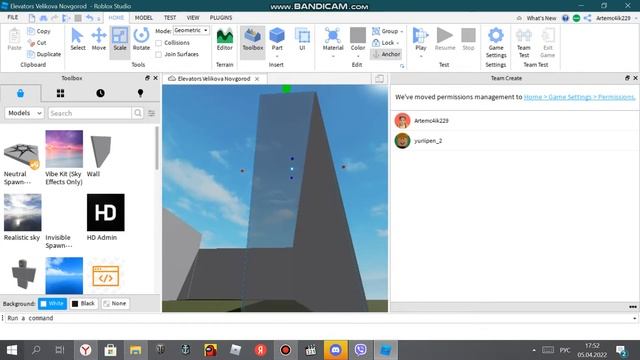Open the Toolbox Marketplace tab
Viewport: 640px width, 360px height.
(20, 93)
